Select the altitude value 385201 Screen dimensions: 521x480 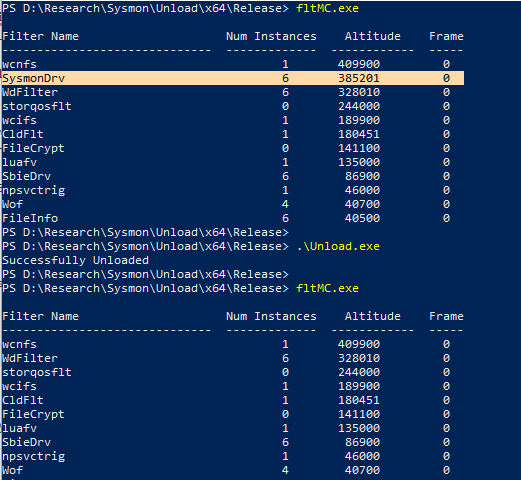pos(359,78)
